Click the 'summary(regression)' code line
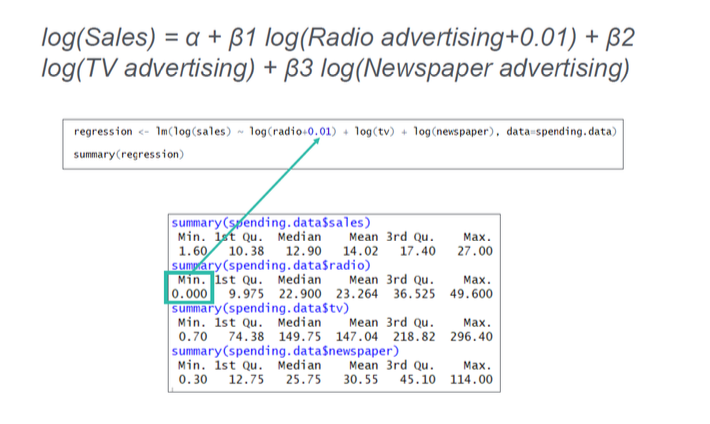Viewport: 710px width, 424px height. (129, 154)
